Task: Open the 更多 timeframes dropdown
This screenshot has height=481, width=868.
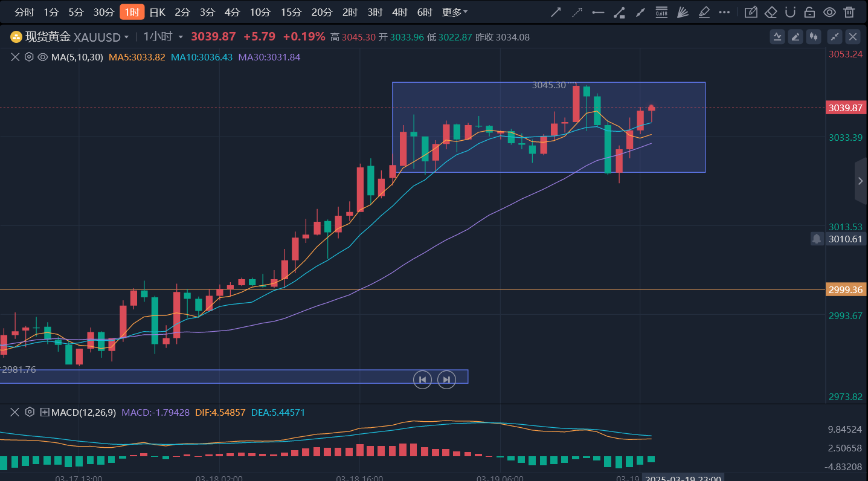Action: 455,12
